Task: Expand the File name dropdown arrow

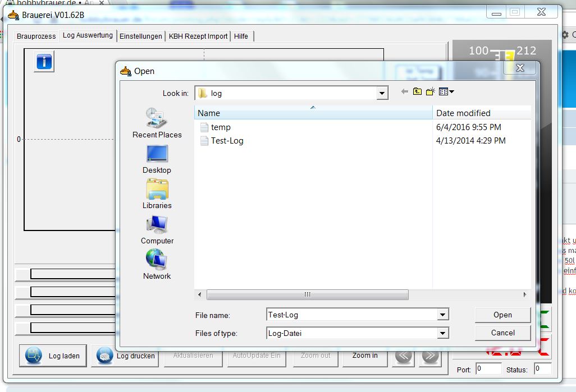Action: (442, 315)
